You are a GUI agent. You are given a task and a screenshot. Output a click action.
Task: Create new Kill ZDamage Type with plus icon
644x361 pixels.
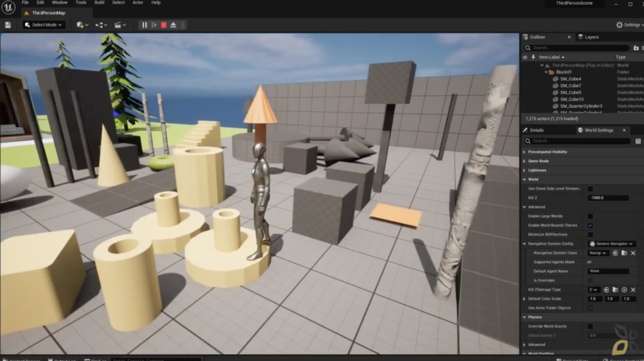tap(625, 289)
